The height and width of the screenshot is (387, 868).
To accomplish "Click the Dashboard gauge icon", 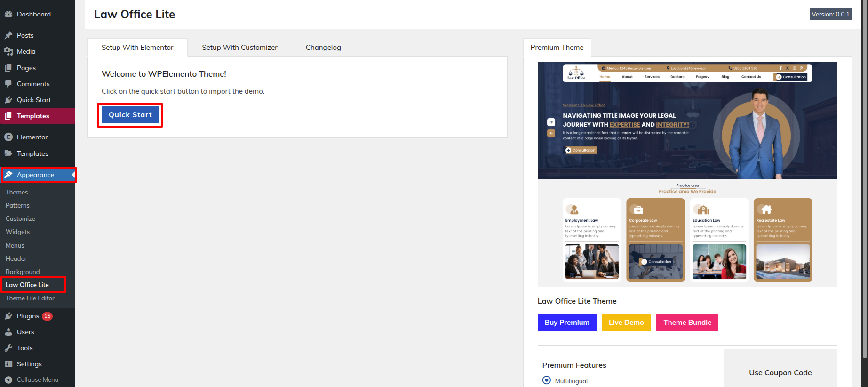I will coord(8,14).
